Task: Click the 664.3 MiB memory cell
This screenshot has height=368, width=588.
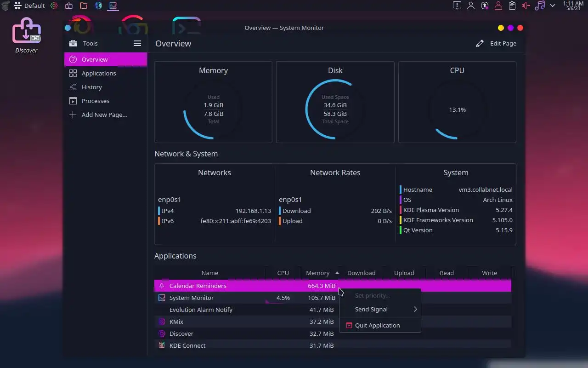Action: tap(322, 286)
